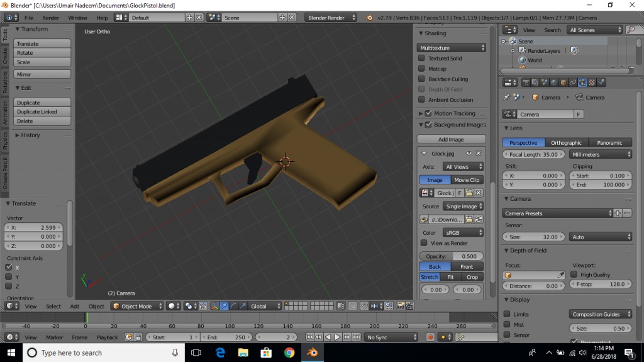Screen dimensions: 644x362
Task: Enable the Matcap checkbox
Action: [x=421, y=68]
